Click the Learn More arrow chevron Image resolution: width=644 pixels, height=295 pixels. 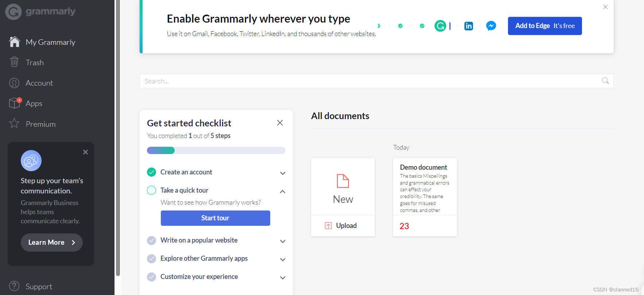73,243
